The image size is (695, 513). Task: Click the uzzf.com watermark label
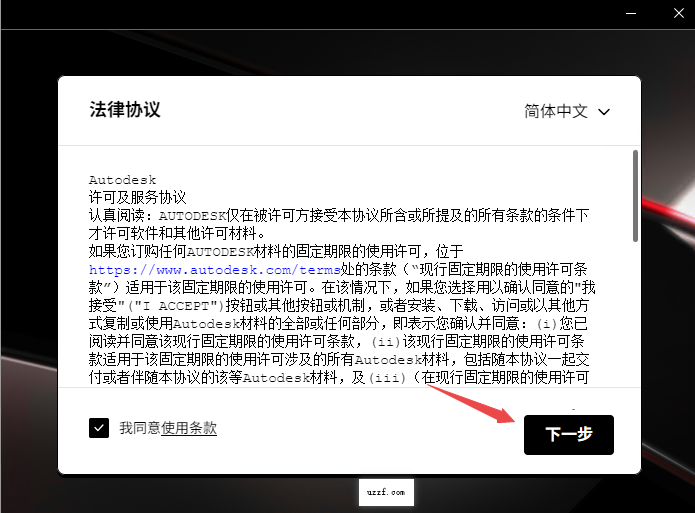[x=385, y=492]
